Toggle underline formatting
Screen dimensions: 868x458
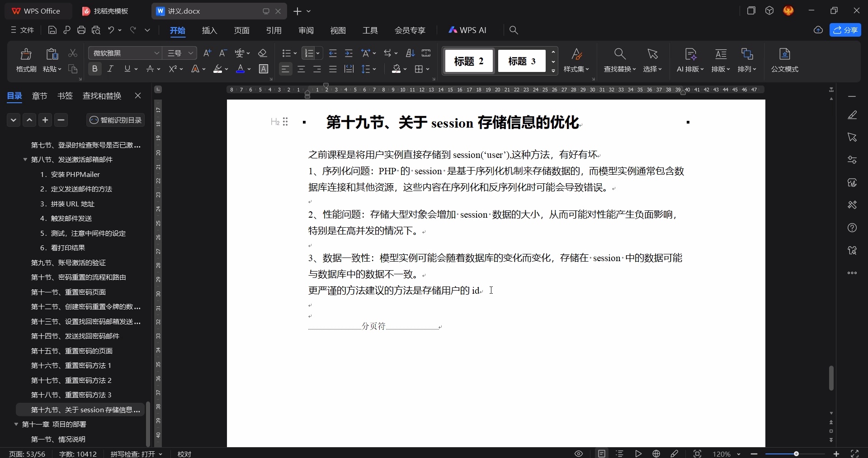(127, 69)
